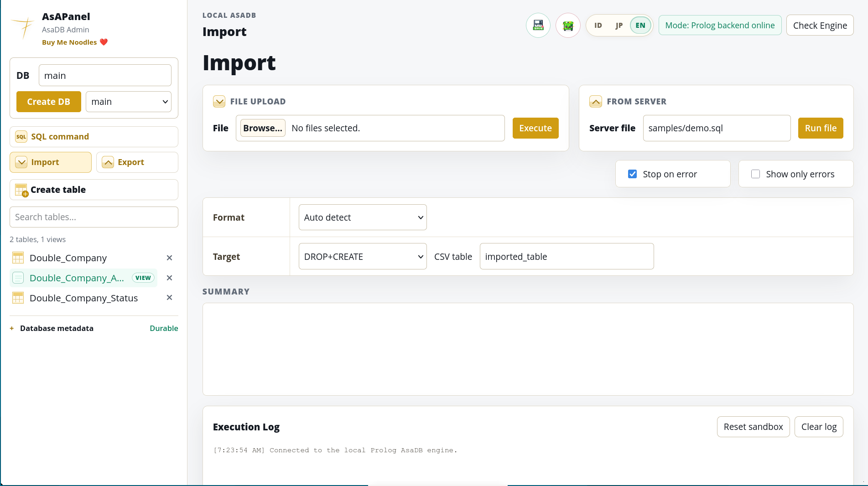This screenshot has width=868, height=486.
Task: Open the Target DROP+CREATE dropdown
Action: pos(363,256)
